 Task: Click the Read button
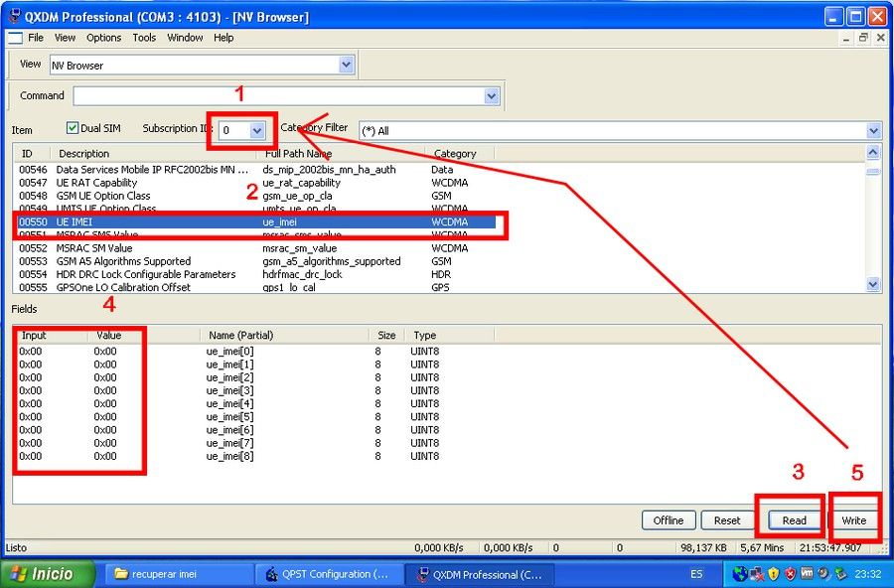coord(795,520)
